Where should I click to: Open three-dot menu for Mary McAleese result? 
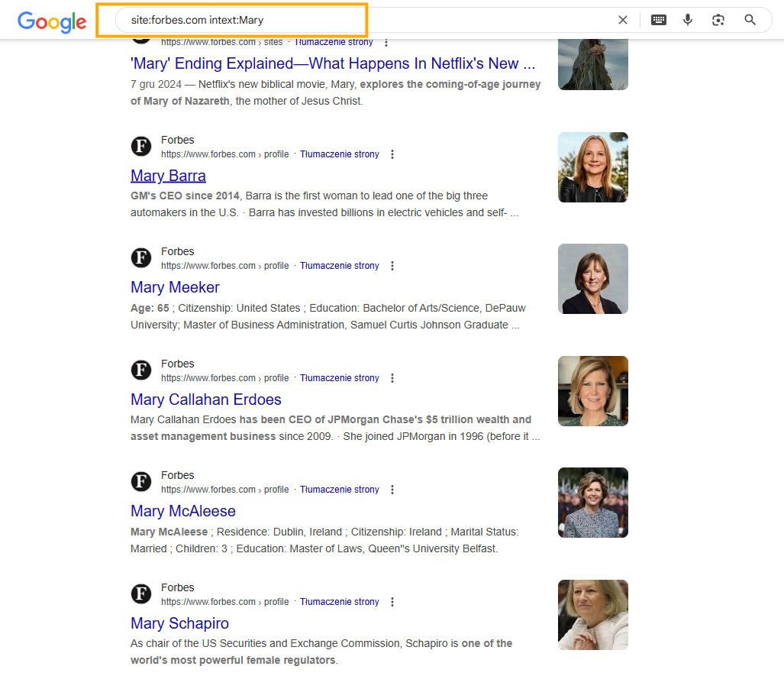coord(392,490)
